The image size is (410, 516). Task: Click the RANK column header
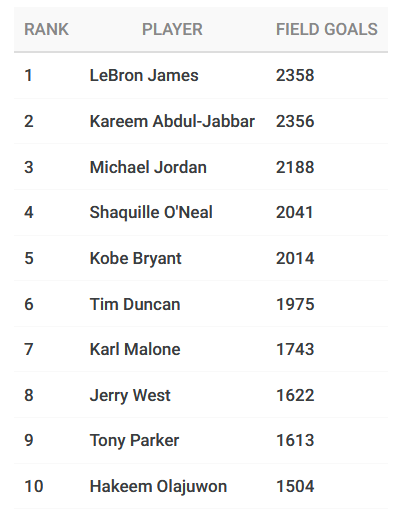coord(46,29)
